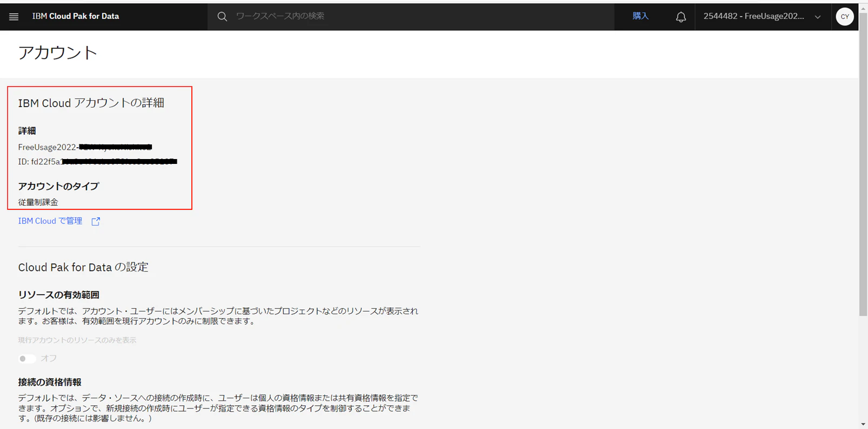Click the search magnifier icon

(x=222, y=17)
